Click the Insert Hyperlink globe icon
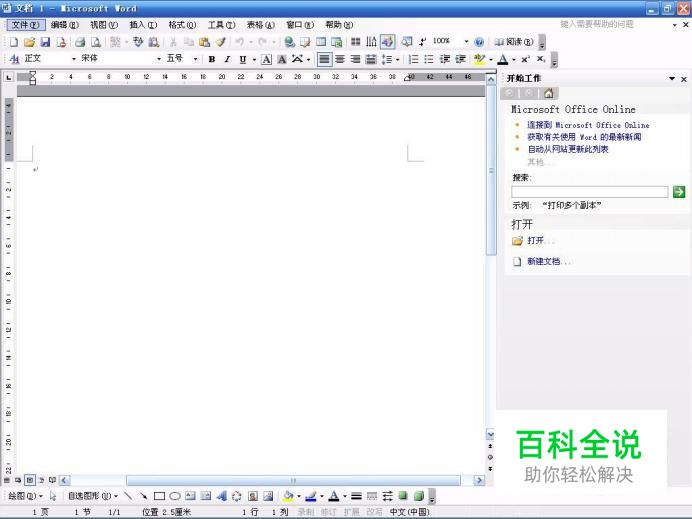This screenshot has width=692, height=519. (x=290, y=42)
